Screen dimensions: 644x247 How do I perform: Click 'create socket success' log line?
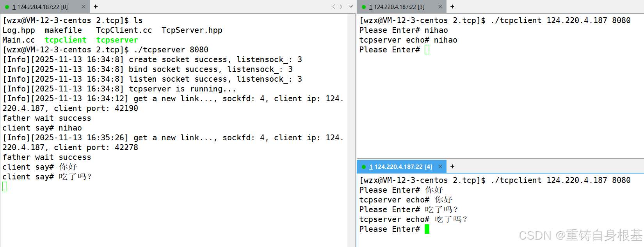153,59
